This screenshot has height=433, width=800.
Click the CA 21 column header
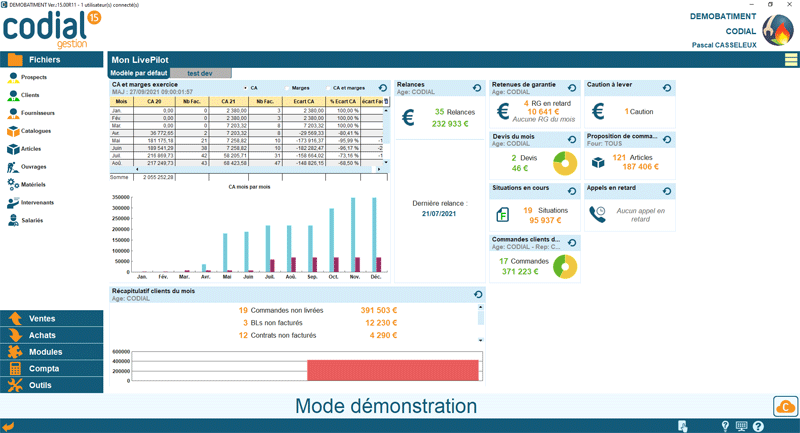(229, 101)
